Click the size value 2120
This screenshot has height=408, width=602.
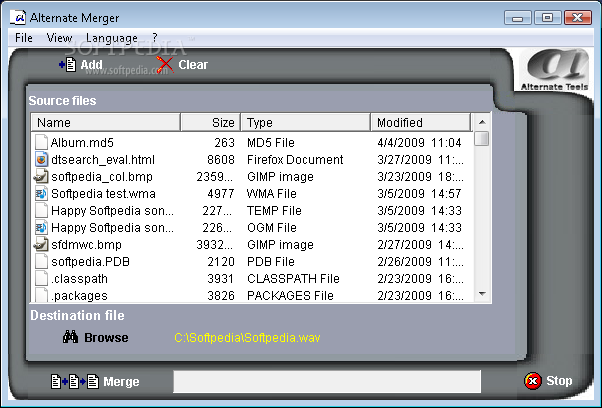click(221, 261)
